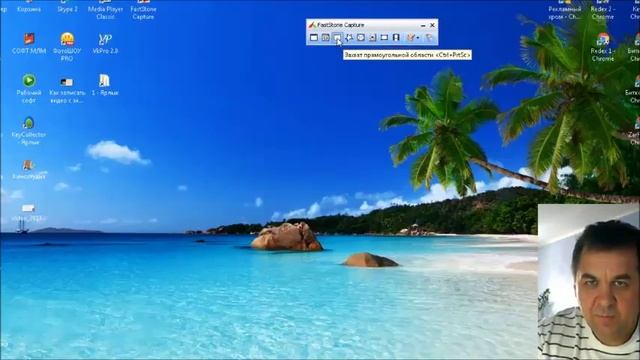Select the KeyCollector shortcut on desktop
This screenshot has height=360, width=640.
(29, 131)
